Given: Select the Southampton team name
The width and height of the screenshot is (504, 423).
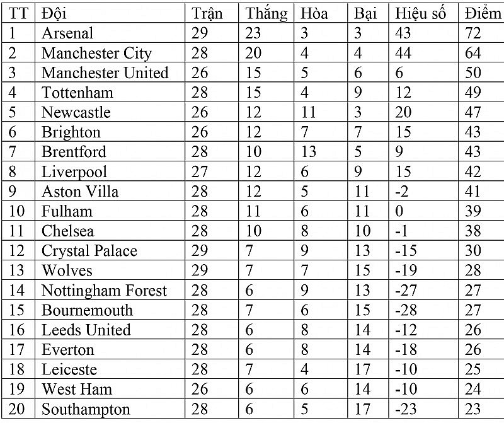Looking at the screenshot, I should click(x=86, y=409).
